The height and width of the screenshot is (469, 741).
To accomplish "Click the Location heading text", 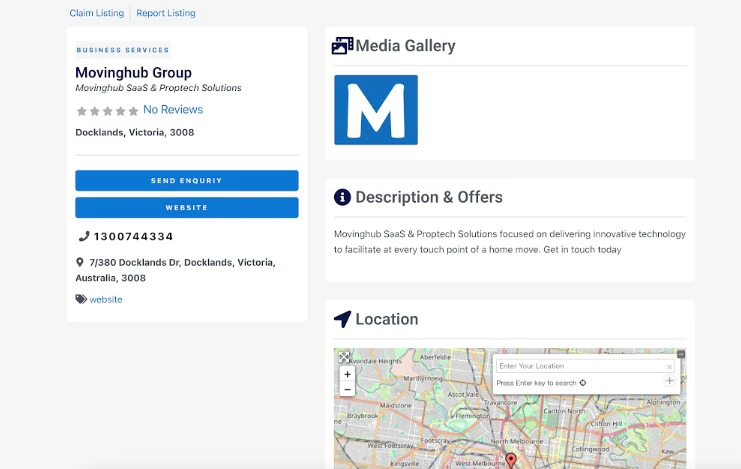I will point(387,319).
